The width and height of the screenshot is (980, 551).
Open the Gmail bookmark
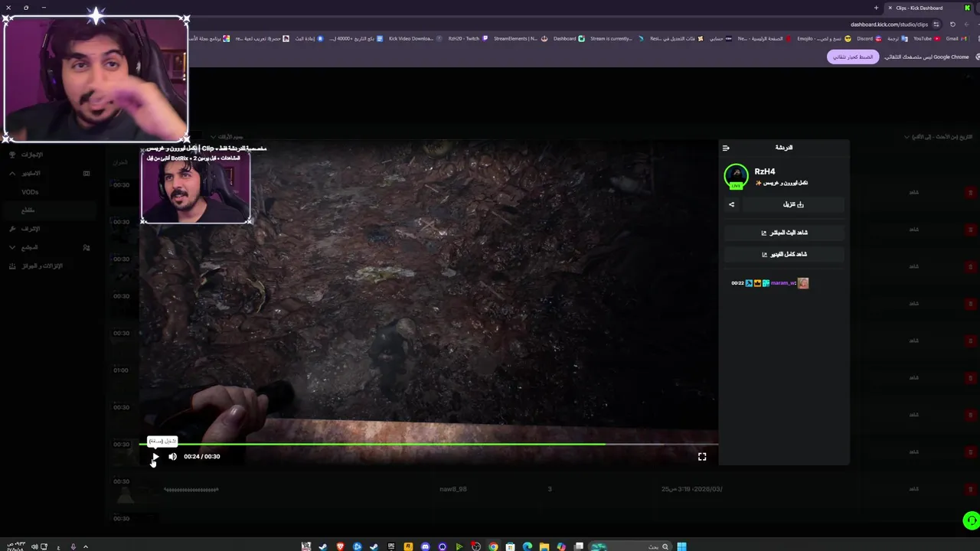coord(955,39)
